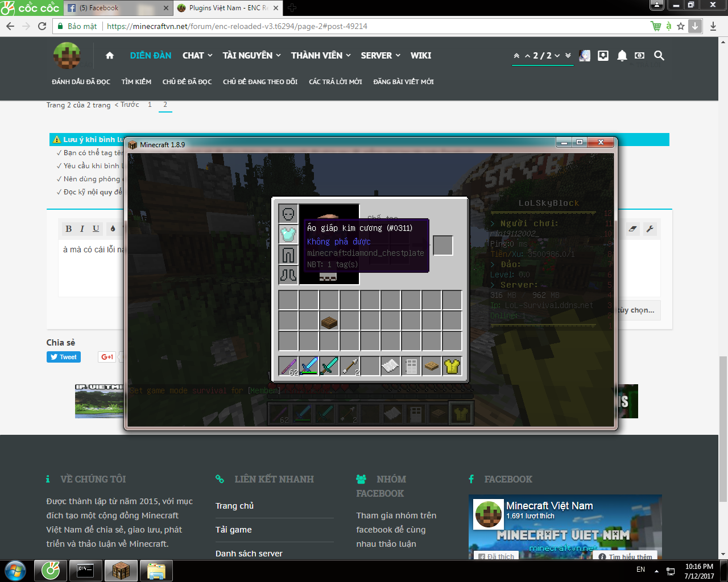Image resolution: width=728 pixels, height=582 pixels.
Task: Click the page vertical scrollbar thumb
Action: tap(723, 429)
